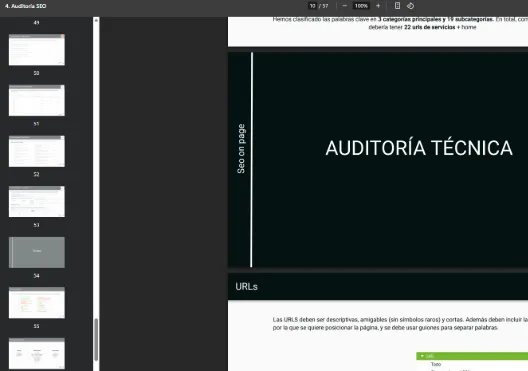Click the vertical 'Seo on page' label
Image resolution: width=528 pixels, height=371 pixels.
coord(241,148)
